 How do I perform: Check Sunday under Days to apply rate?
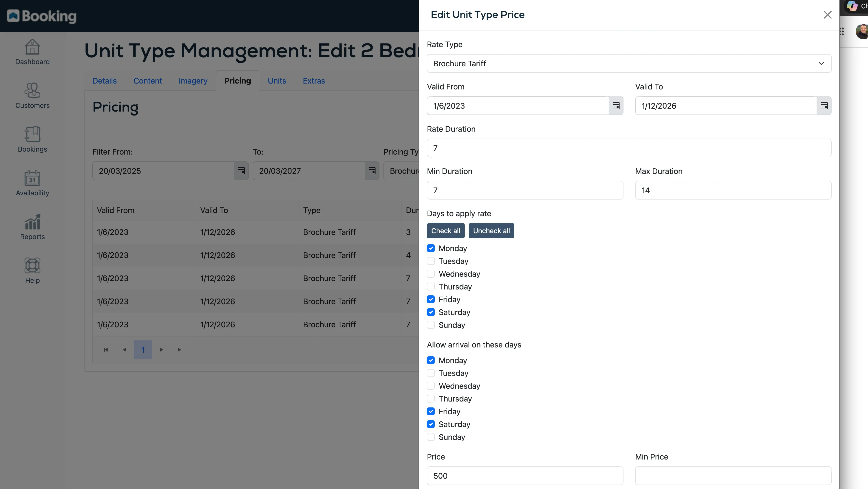point(431,325)
